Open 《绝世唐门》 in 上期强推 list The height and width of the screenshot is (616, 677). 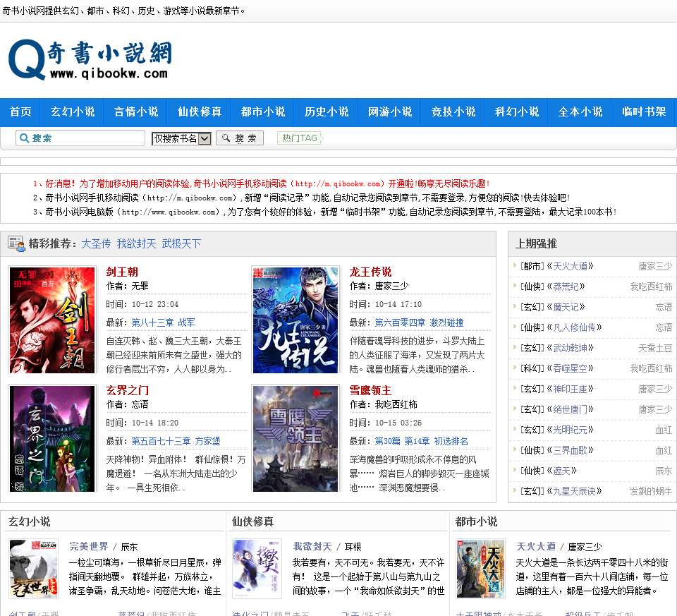(x=571, y=409)
